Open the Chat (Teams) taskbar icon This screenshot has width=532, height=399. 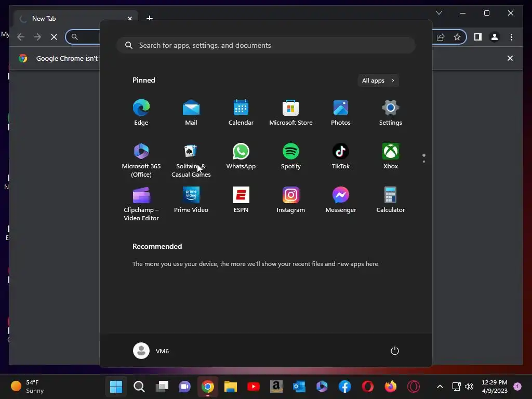click(x=184, y=386)
